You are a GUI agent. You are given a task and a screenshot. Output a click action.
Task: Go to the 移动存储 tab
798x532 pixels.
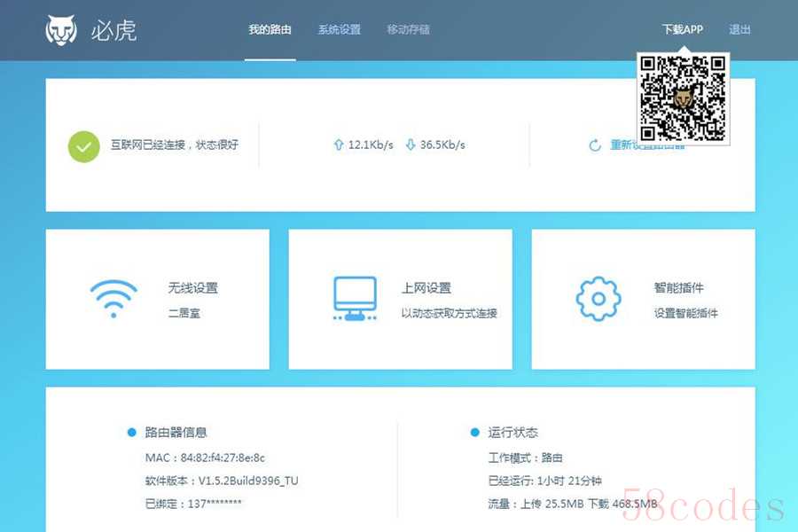coord(408,29)
